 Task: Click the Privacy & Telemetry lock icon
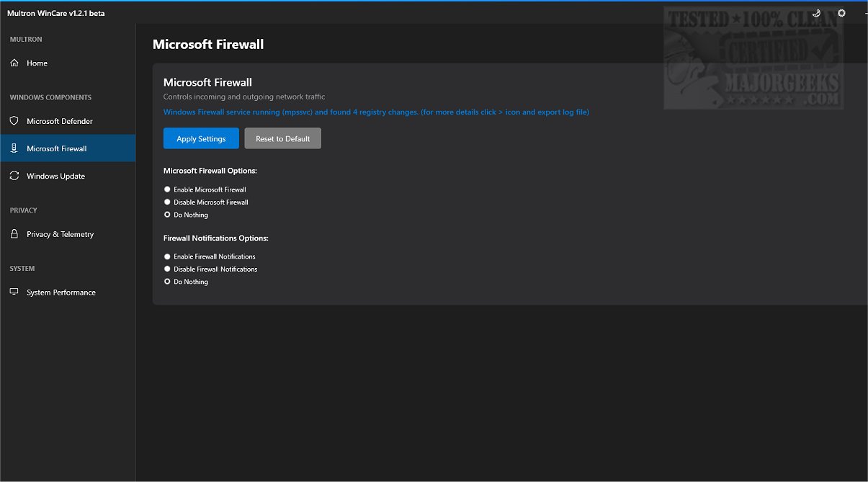point(14,234)
